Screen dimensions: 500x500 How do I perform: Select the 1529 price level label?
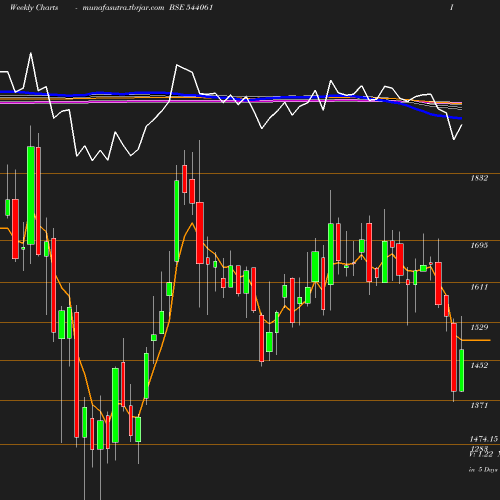click(479, 327)
